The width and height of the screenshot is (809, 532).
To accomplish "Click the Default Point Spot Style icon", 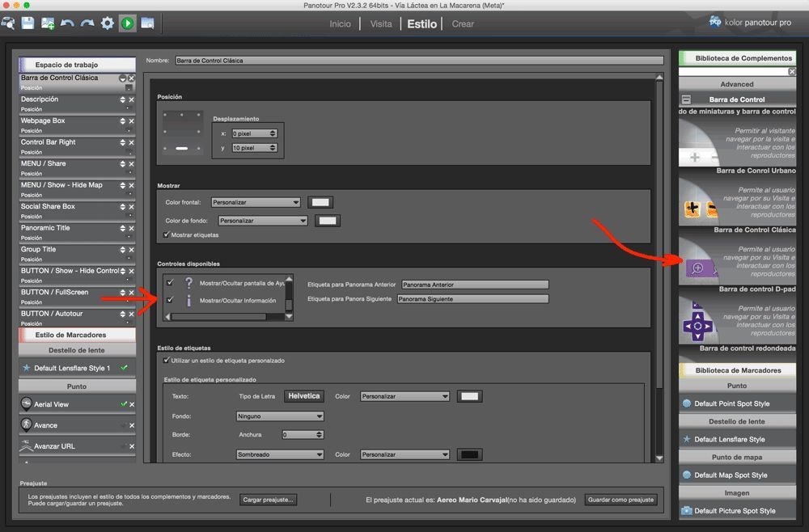I will click(687, 403).
